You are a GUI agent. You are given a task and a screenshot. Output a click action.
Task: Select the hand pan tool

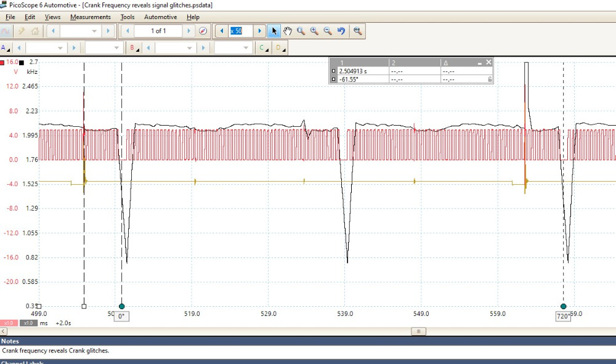(288, 31)
